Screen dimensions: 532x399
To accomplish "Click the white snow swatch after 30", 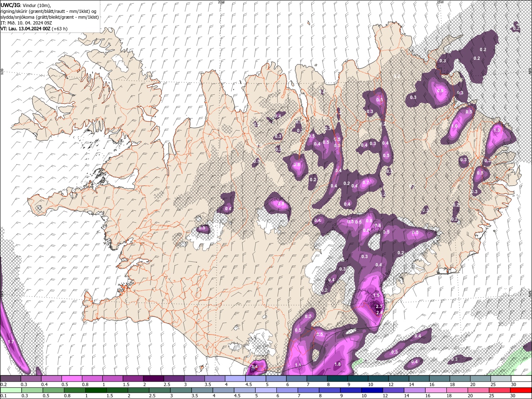I will pyautogui.click(x=522, y=379).
